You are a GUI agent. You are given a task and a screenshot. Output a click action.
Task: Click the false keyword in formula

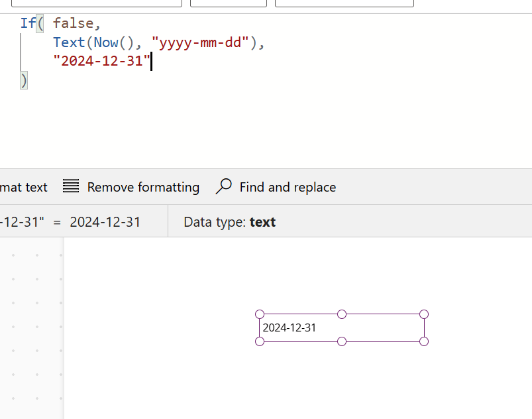(x=73, y=23)
